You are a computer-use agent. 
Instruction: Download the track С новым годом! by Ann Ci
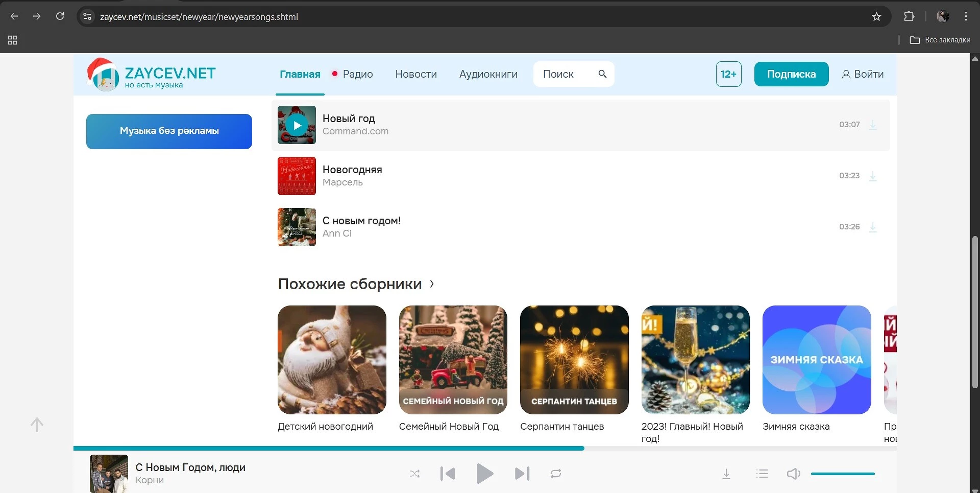click(872, 227)
